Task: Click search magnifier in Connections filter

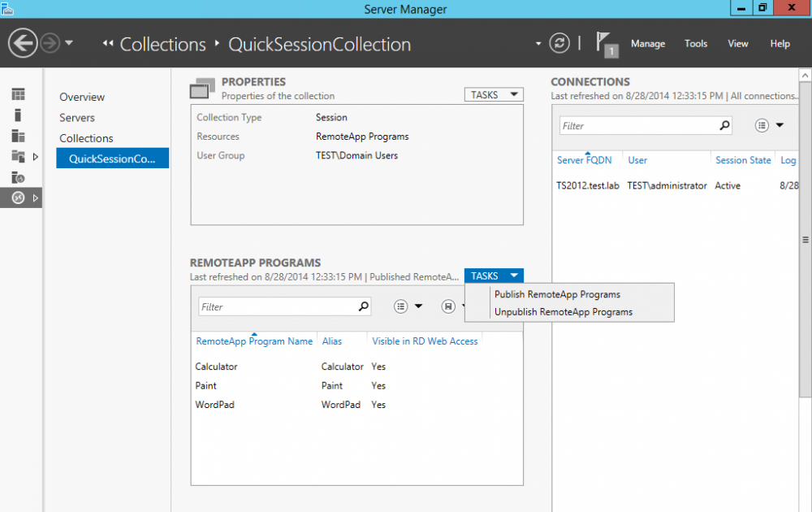Action: (x=724, y=125)
